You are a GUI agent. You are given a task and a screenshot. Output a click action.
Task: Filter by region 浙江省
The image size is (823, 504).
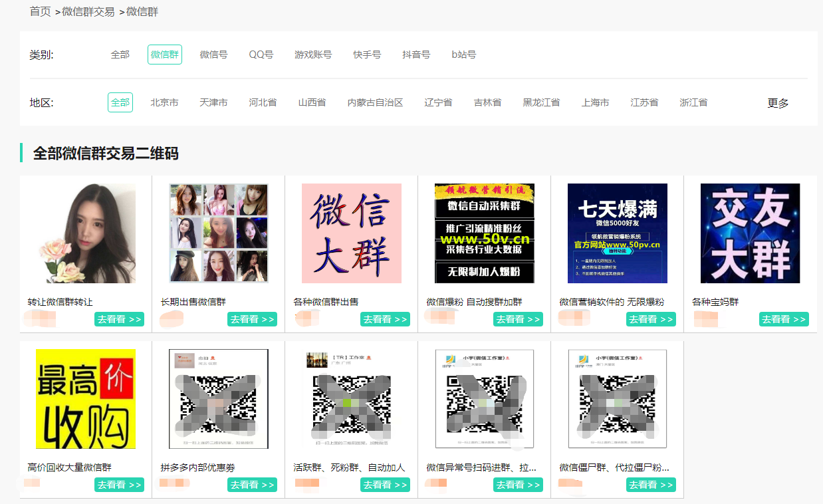693,102
